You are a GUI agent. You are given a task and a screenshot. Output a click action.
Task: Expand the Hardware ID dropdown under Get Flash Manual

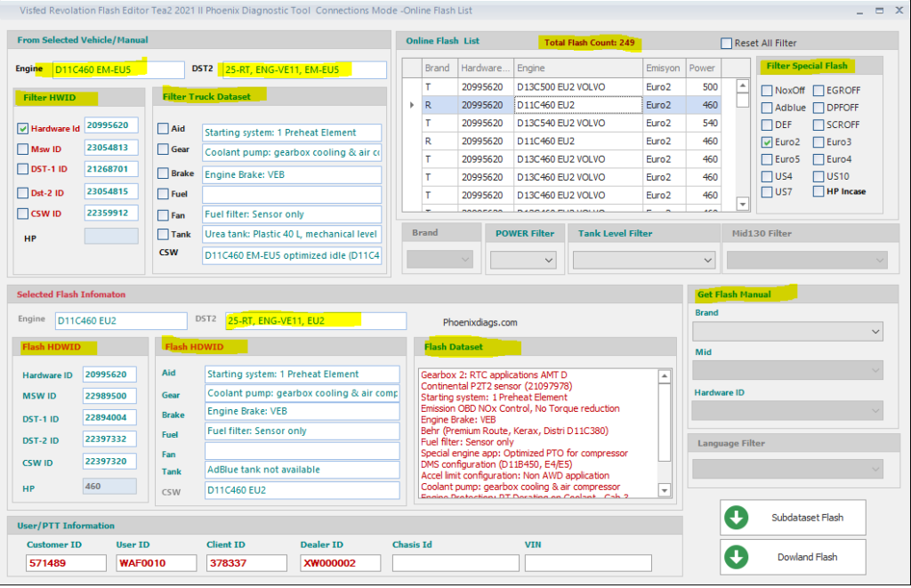pos(788,411)
